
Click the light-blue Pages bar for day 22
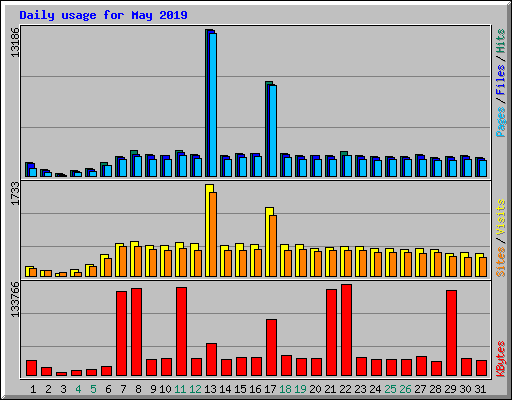[348, 166]
